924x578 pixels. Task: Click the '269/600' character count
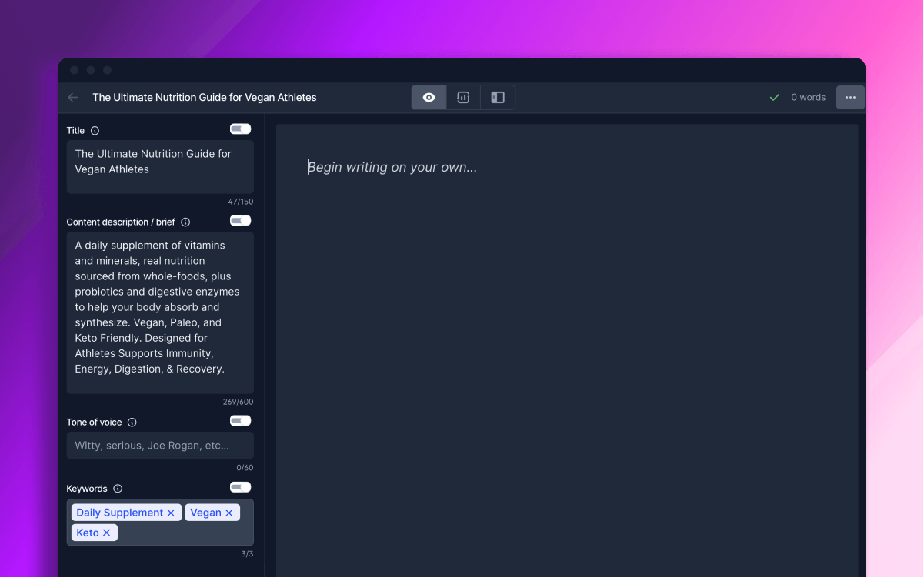pos(239,402)
